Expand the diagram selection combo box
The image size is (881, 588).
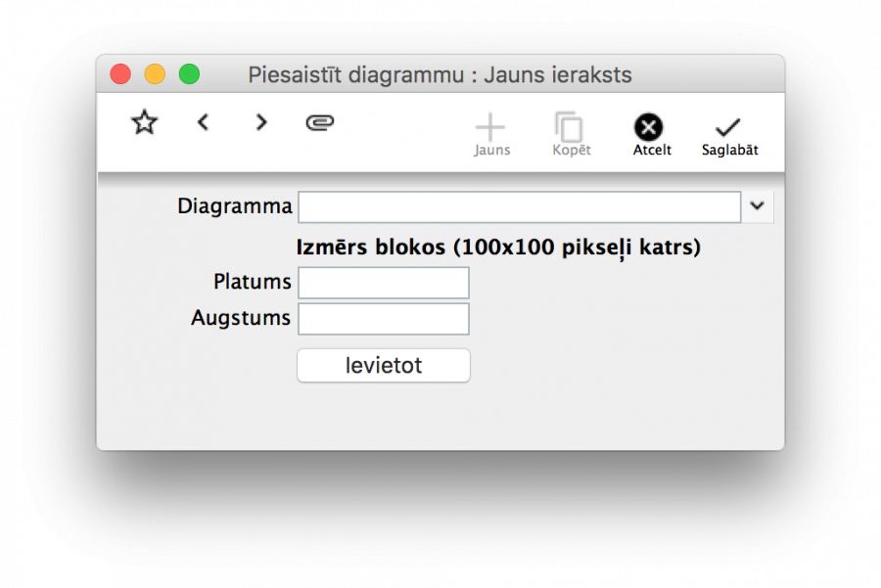tap(756, 206)
